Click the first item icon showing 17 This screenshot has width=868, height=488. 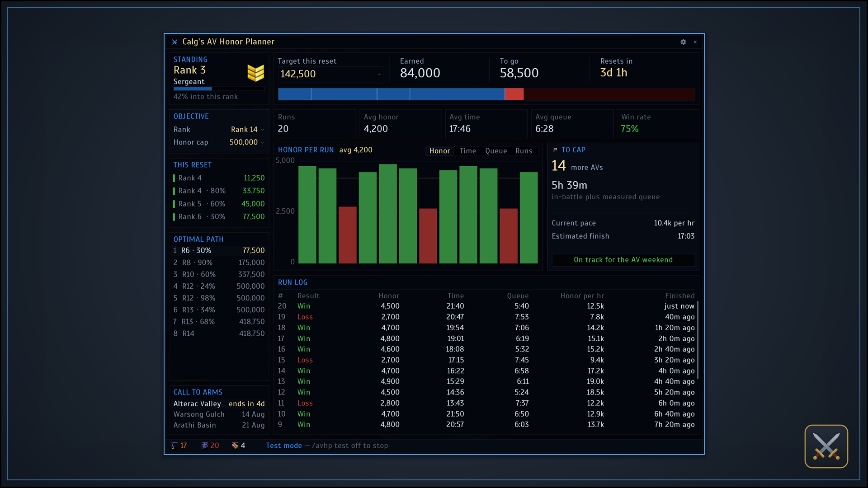coord(175,446)
